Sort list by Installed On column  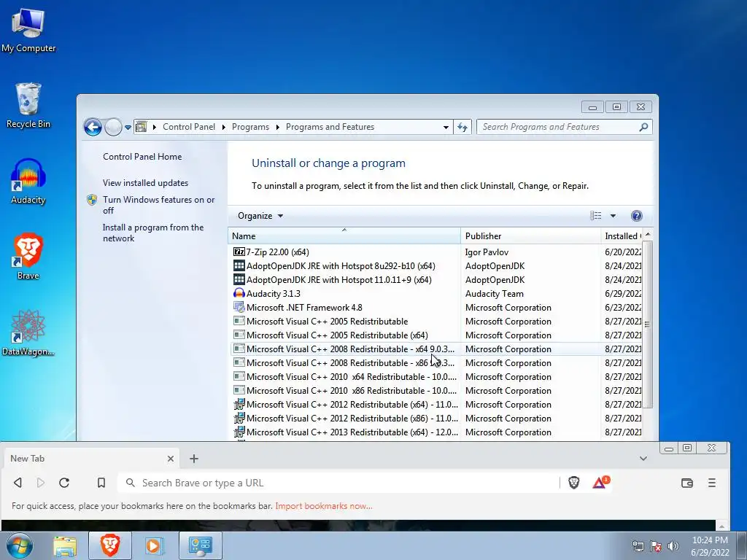pyautogui.click(x=622, y=236)
